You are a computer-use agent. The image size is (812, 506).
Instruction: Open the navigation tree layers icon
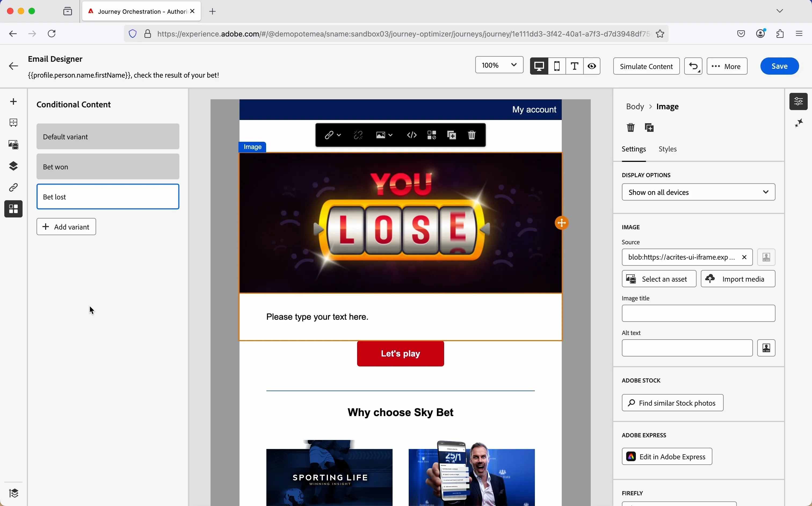pos(13,166)
